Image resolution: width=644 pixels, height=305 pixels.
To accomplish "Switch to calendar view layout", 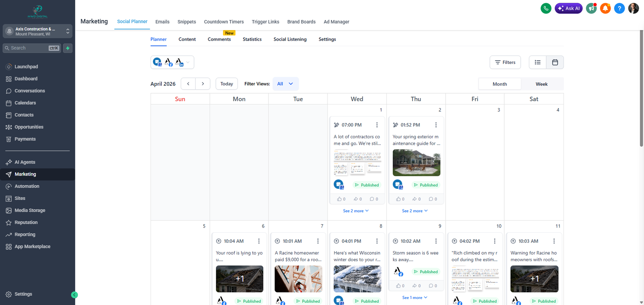I will tap(555, 62).
